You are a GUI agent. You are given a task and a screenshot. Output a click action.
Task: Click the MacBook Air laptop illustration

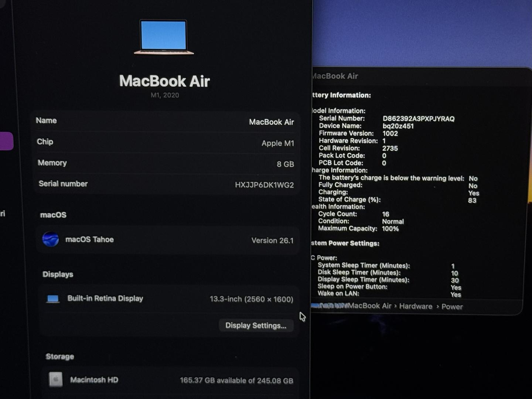pos(164,37)
